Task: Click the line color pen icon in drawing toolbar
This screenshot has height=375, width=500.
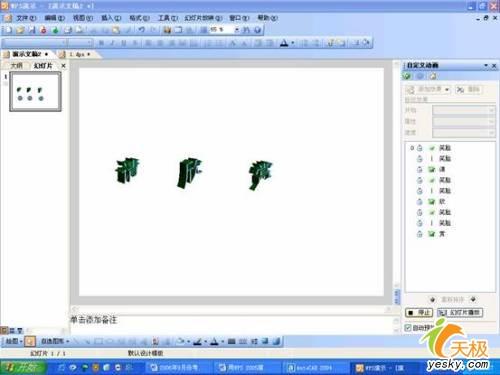Action: (197, 341)
